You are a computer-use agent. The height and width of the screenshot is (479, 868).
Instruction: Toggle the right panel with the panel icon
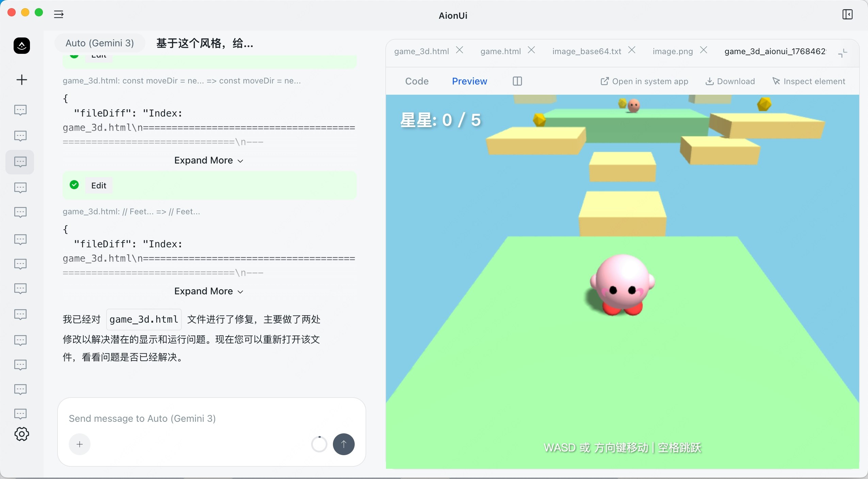point(847,15)
